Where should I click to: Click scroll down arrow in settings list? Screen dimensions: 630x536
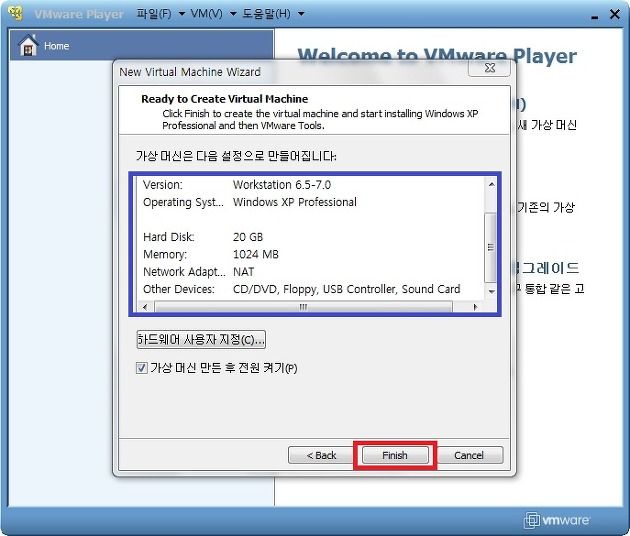491,291
